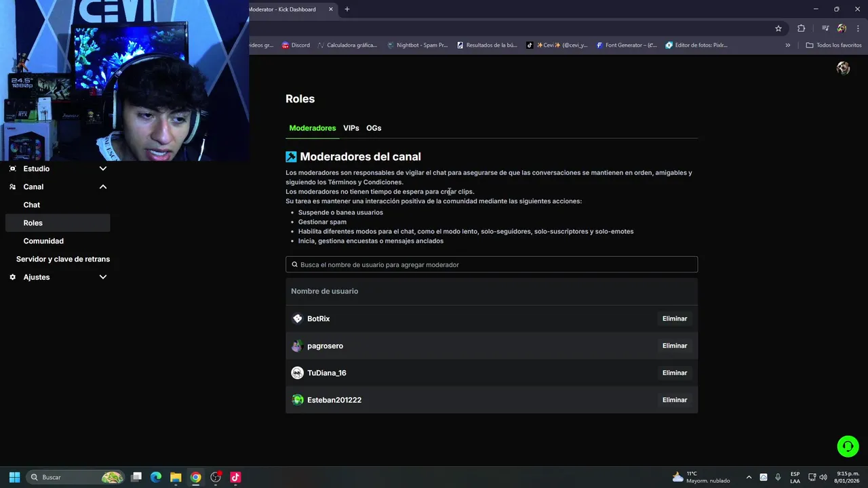Remove Esteban201222 as moderator
The image size is (868, 488).
pos(675,400)
